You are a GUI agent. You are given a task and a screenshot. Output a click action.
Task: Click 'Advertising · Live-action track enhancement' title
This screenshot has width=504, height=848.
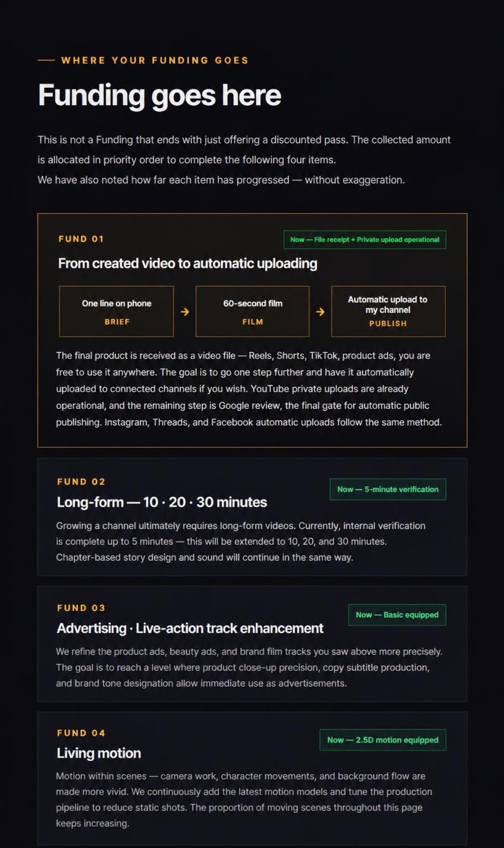(190, 628)
